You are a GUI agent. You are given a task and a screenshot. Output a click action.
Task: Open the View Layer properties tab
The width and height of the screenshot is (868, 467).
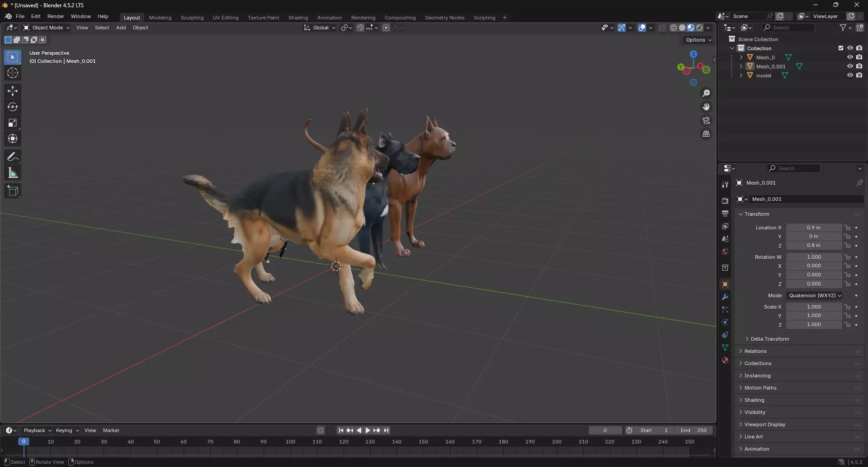725,226
